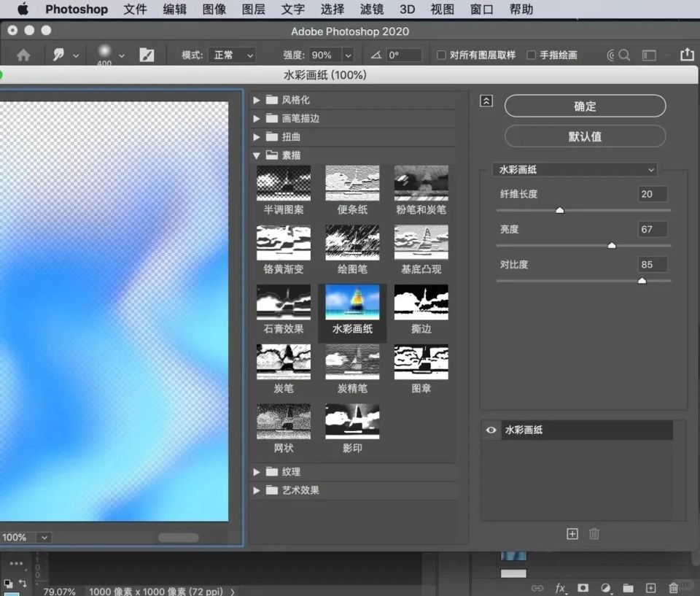Image resolution: width=700 pixels, height=596 pixels.
Task: Open the 水彩画纸 filter dropdown
Action: pyautogui.click(x=575, y=169)
